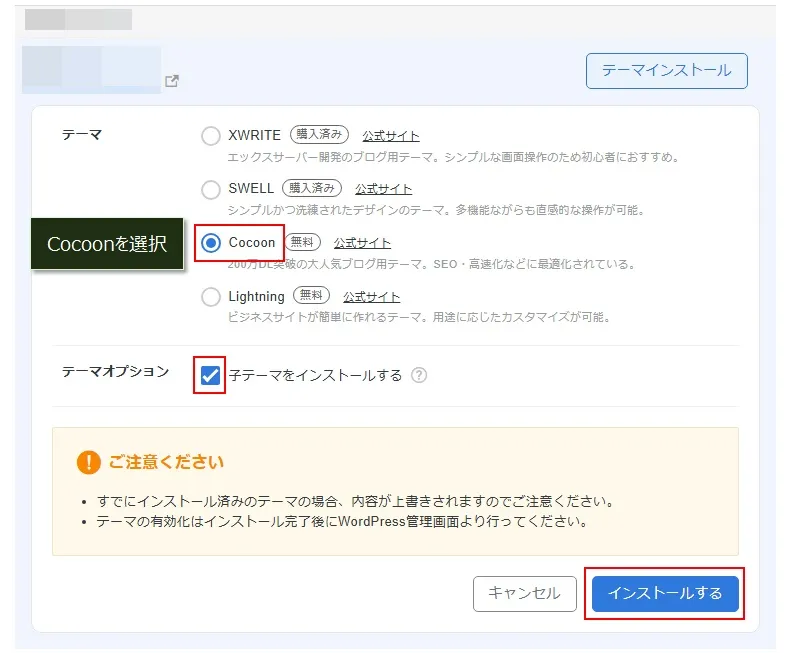789x653 pixels.
Task: Click the 無料 badge beside Lightning
Action: tap(312, 296)
